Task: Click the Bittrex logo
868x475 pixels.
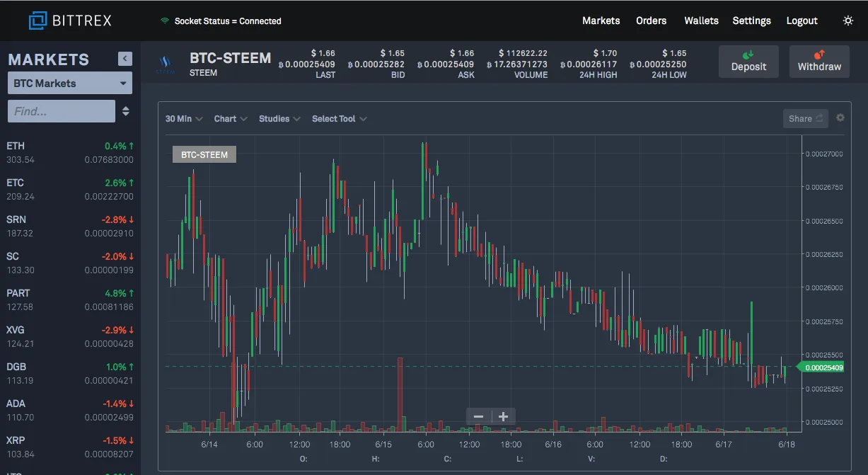Action: click(x=70, y=21)
